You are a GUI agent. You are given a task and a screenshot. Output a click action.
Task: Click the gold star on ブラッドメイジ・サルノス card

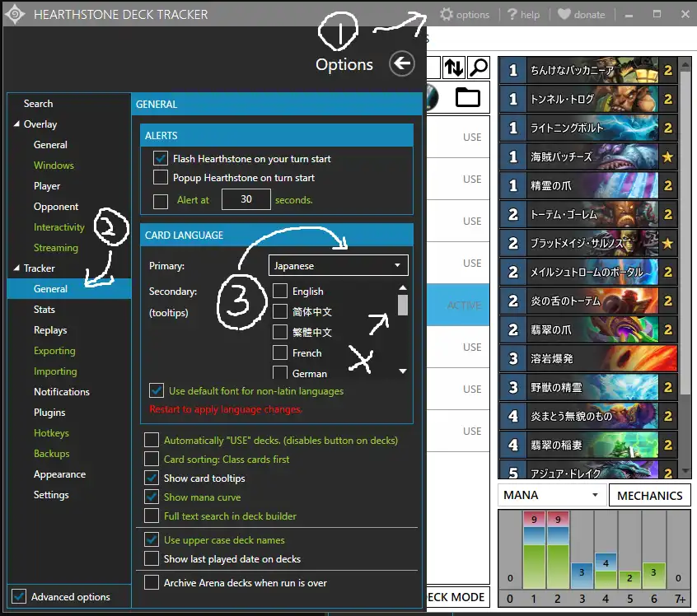pos(667,243)
